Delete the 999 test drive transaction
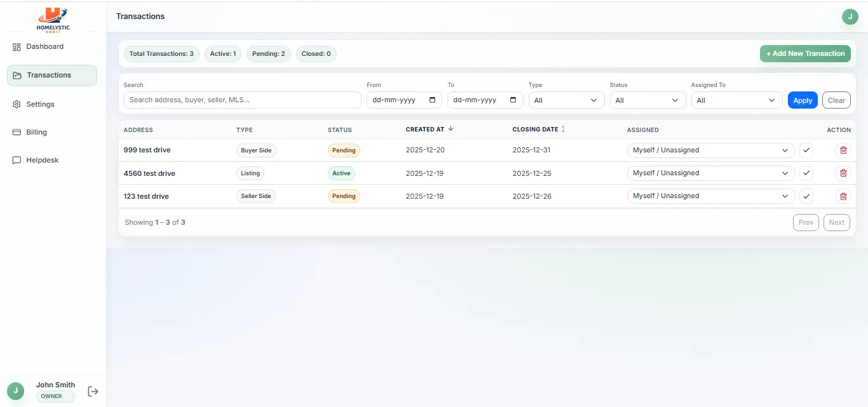 [x=844, y=150]
